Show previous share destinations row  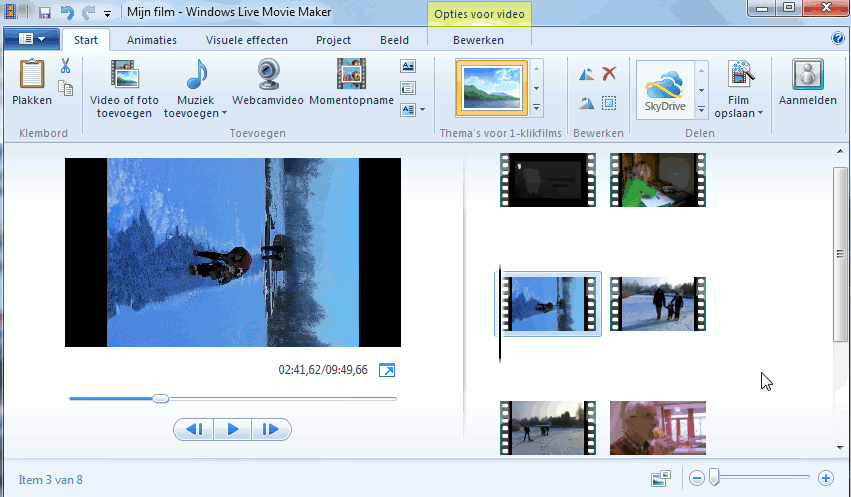tap(701, 70)
